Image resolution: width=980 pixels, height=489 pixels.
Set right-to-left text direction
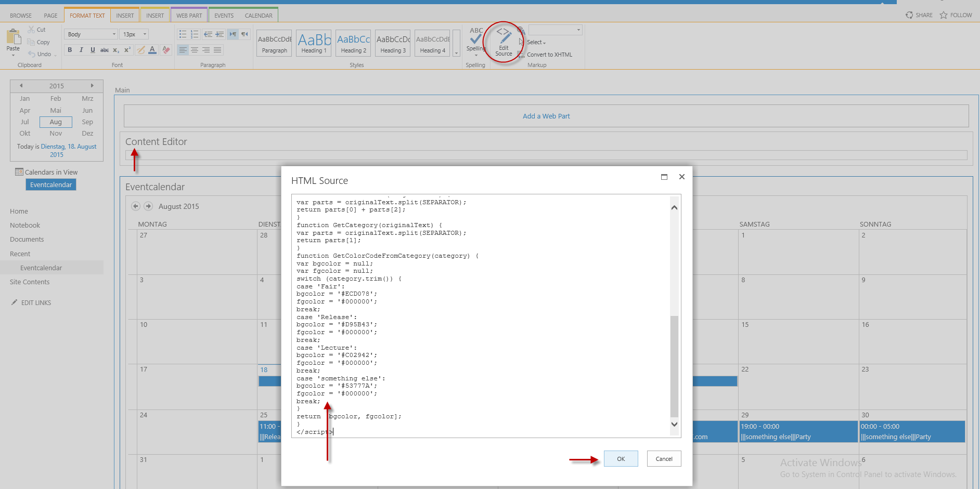pos(244,34)
